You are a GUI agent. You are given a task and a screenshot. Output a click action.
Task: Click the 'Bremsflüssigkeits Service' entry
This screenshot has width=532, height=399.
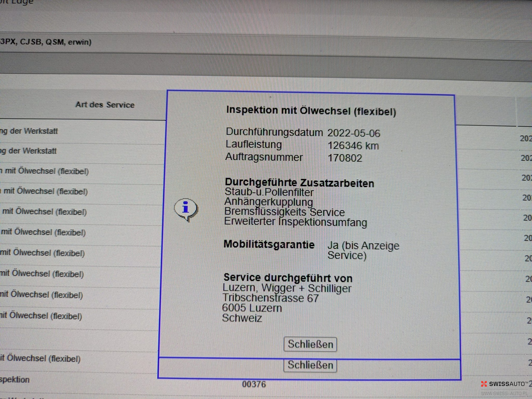284,212
